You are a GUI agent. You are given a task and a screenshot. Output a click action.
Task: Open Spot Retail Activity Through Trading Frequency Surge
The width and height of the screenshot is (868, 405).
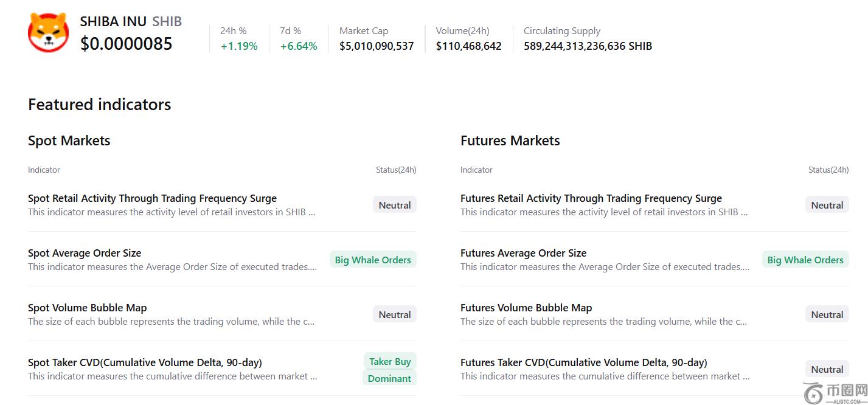pyautogui.click(x=152, y=198)
